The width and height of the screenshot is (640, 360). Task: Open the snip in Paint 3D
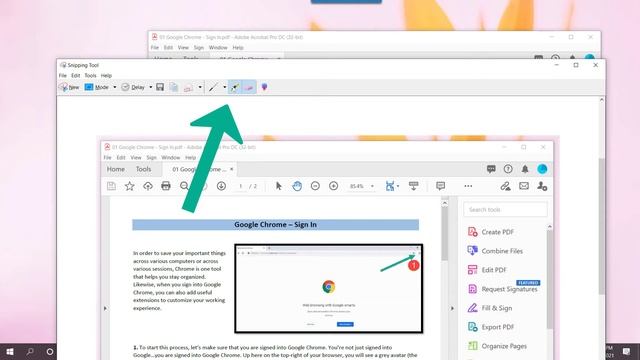(x=264, y=87)
